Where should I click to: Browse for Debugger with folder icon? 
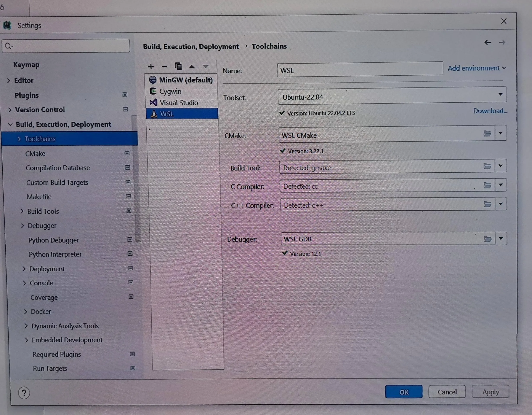point(487,239)
